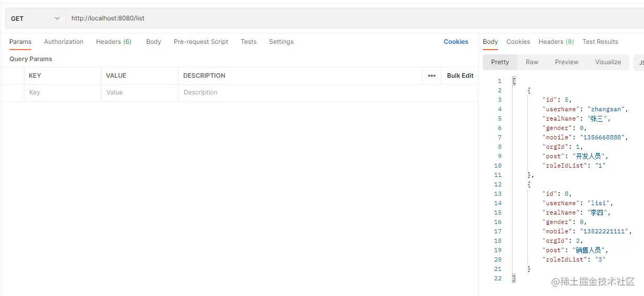Click the roleIdList "3" value

(600, 259)
